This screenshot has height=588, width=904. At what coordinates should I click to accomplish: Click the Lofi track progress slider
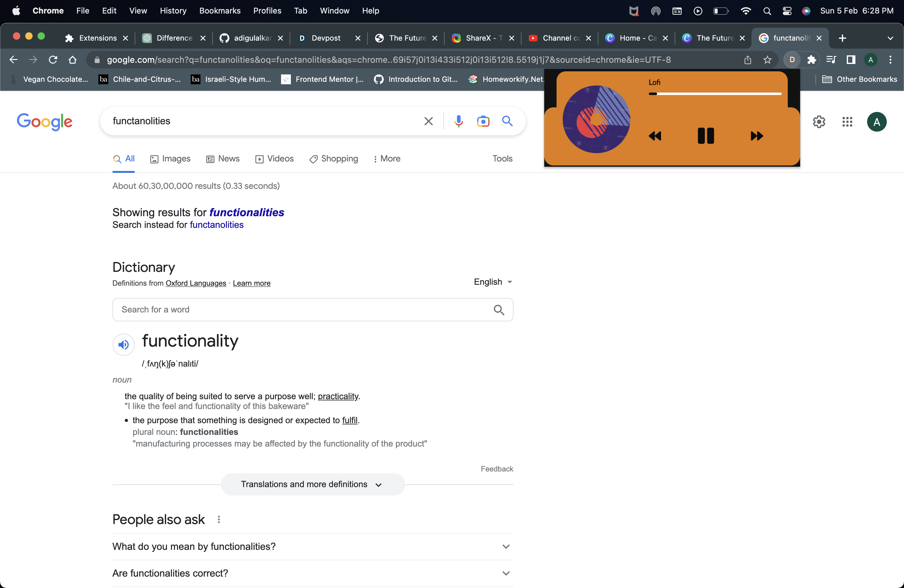715,93
